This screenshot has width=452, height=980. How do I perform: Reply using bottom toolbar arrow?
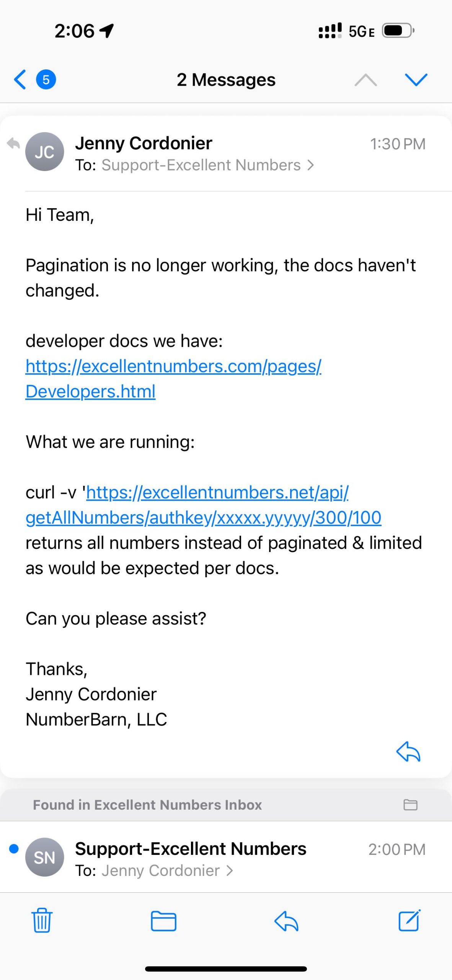pos(286,921)
